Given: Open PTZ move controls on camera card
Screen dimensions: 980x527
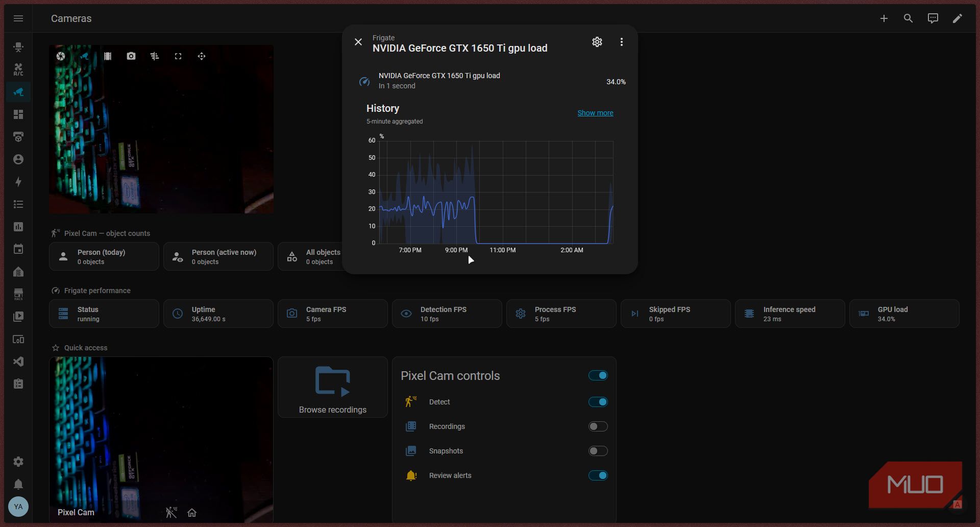Looking at the screenshot, I should tap(202, 56).
